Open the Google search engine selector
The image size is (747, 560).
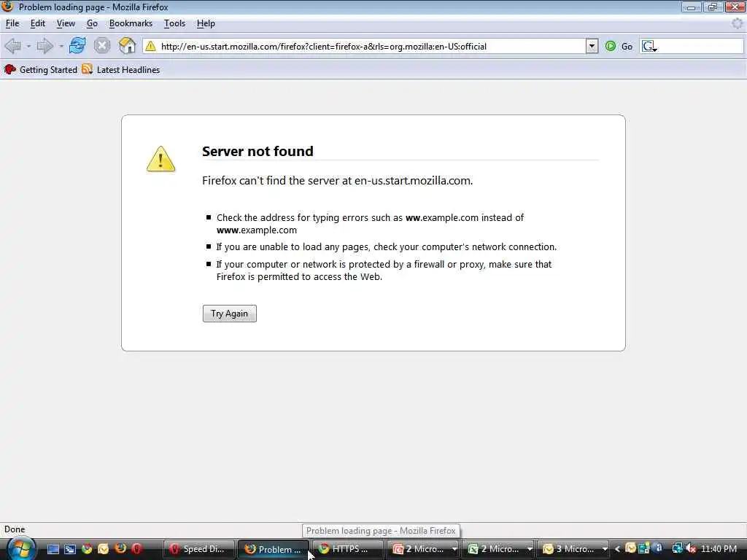point(649,46)
